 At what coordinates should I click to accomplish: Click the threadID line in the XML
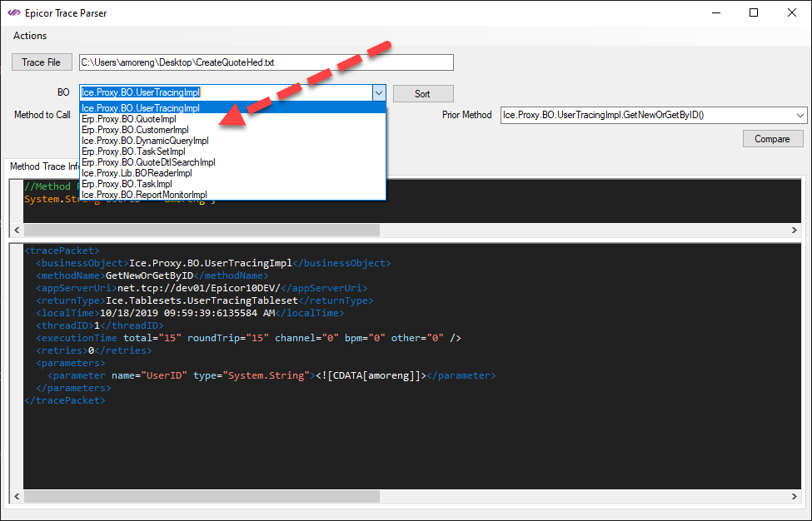tap(100, 325)
